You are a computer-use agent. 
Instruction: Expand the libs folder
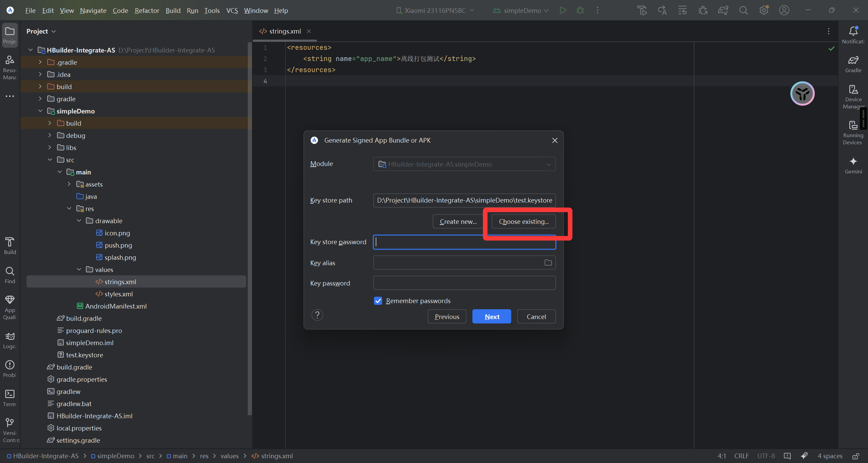tap(50, 148)
